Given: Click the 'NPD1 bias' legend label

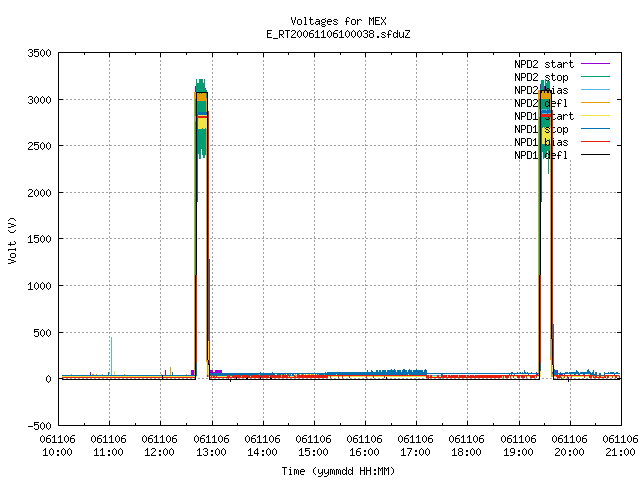Looking at the screenshot, I should [541, 142].
